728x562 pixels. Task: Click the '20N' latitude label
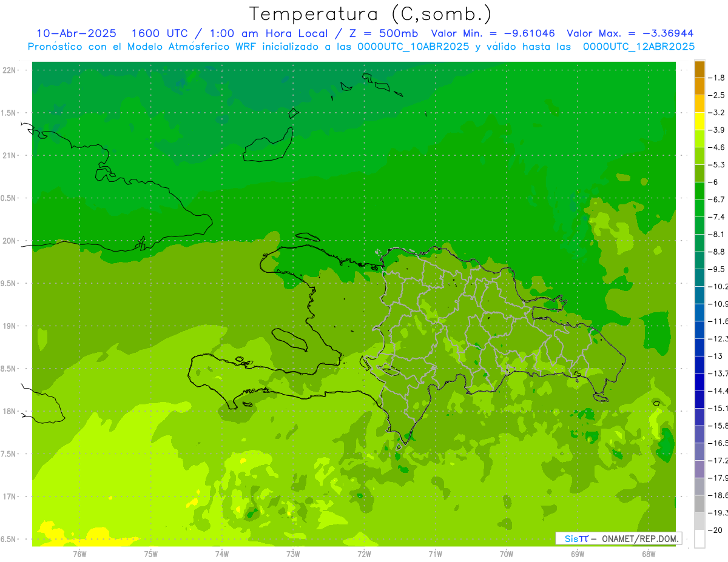click(10, 241)
